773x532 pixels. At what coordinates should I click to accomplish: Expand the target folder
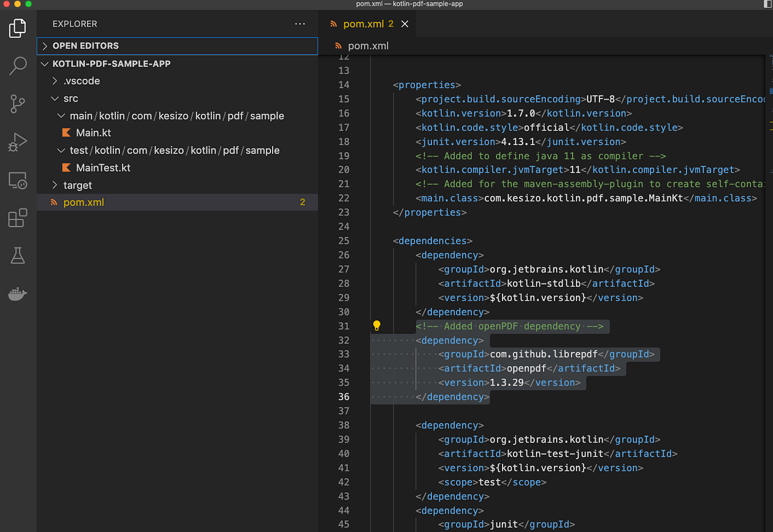pyautogui.click(x=77, y=185)
